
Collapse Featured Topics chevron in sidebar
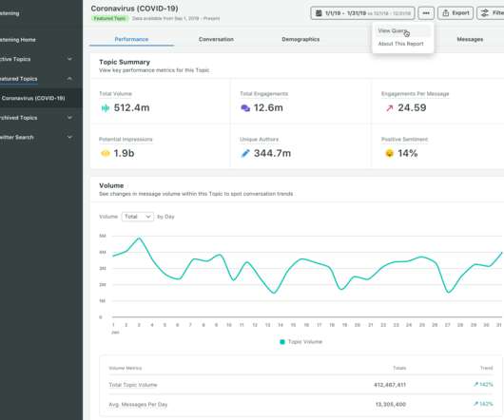tap(69, 79)
